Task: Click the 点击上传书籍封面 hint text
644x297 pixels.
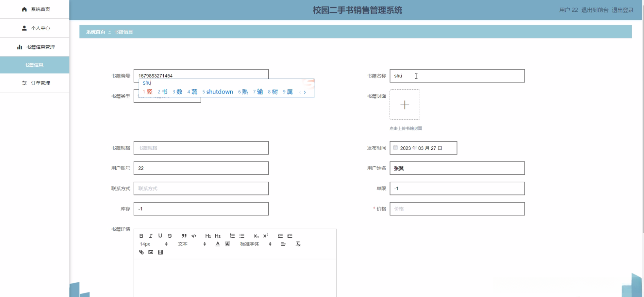Action: 406,128
